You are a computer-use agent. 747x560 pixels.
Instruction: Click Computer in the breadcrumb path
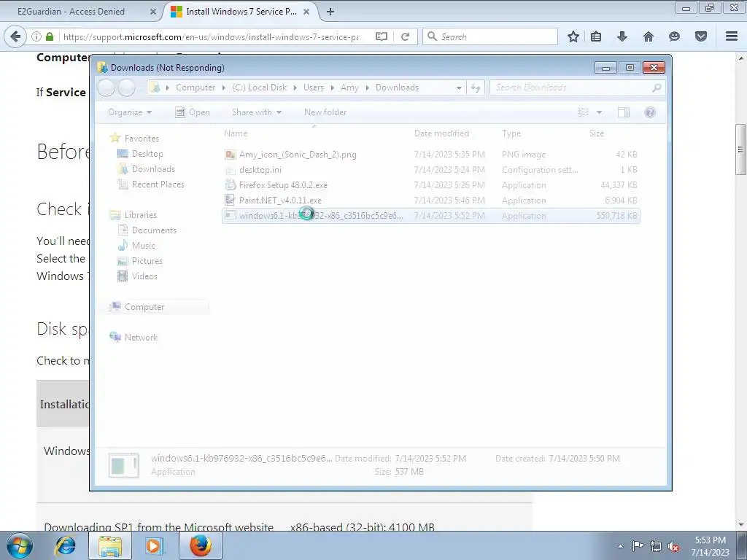196,87
